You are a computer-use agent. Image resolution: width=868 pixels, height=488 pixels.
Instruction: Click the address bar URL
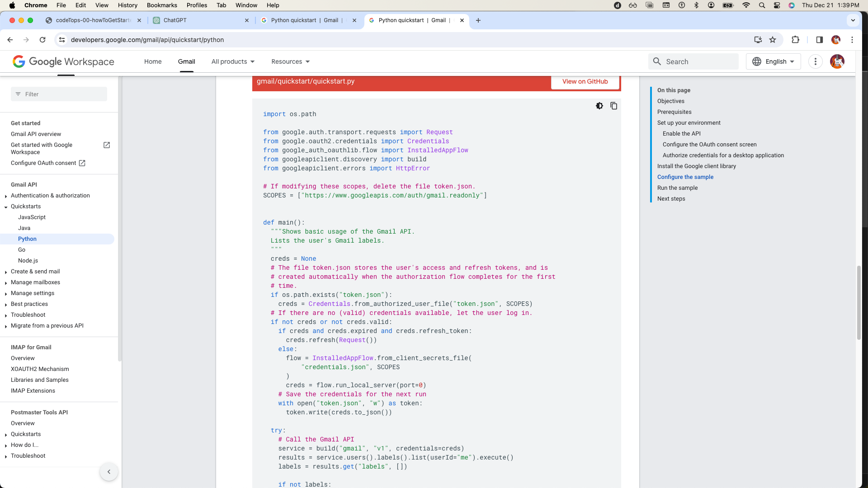tap(147, 40)
